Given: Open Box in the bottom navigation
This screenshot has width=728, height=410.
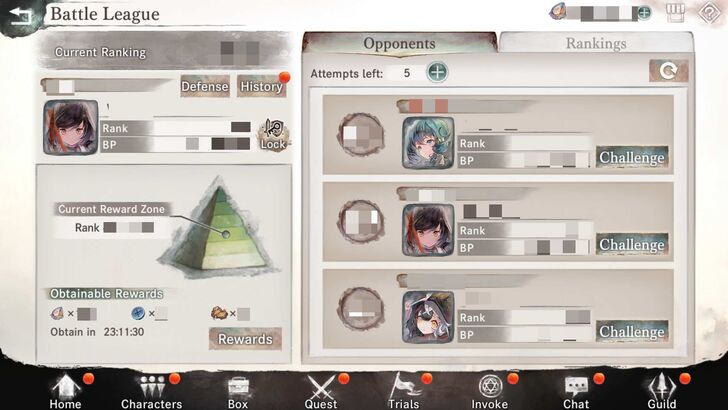Looking at the screenshot, I should point(238,393).
